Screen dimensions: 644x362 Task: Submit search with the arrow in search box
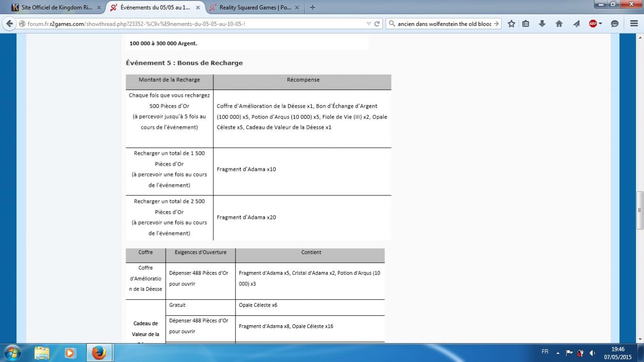pos(496,24)
